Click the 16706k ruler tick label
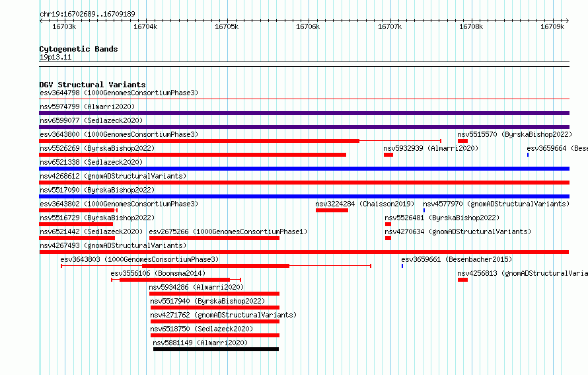The width and height of the screenshot is (588, 375). [x=308, y=26]
